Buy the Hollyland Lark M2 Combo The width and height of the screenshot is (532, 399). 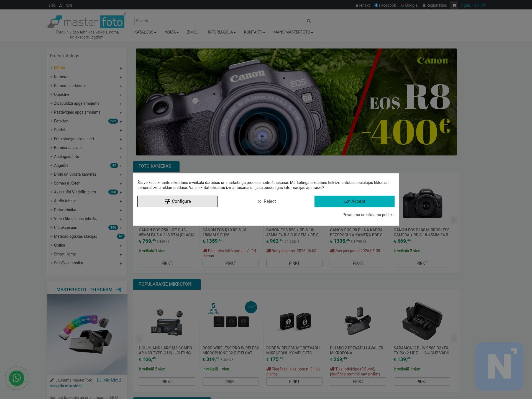167,382
